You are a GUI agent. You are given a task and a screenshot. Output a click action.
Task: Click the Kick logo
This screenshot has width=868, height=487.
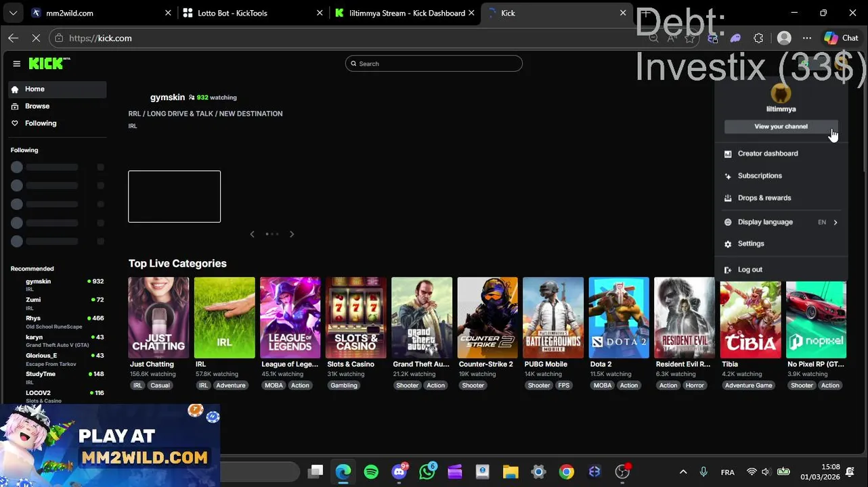click(x=49, y=64)
